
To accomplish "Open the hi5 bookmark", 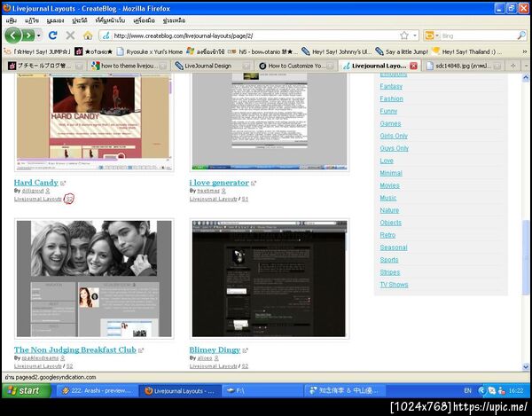I will tap(262, 51).
